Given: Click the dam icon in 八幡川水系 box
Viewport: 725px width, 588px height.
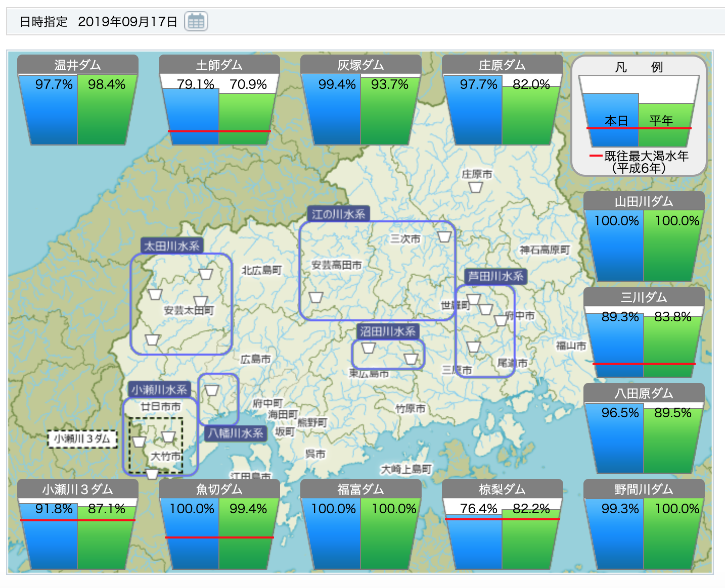Looking at the screenshot, I should coord(212,390).
